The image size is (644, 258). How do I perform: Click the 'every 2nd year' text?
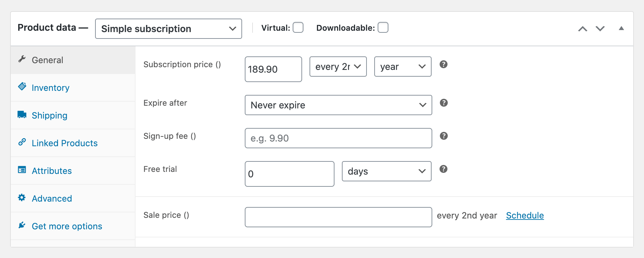467,215
